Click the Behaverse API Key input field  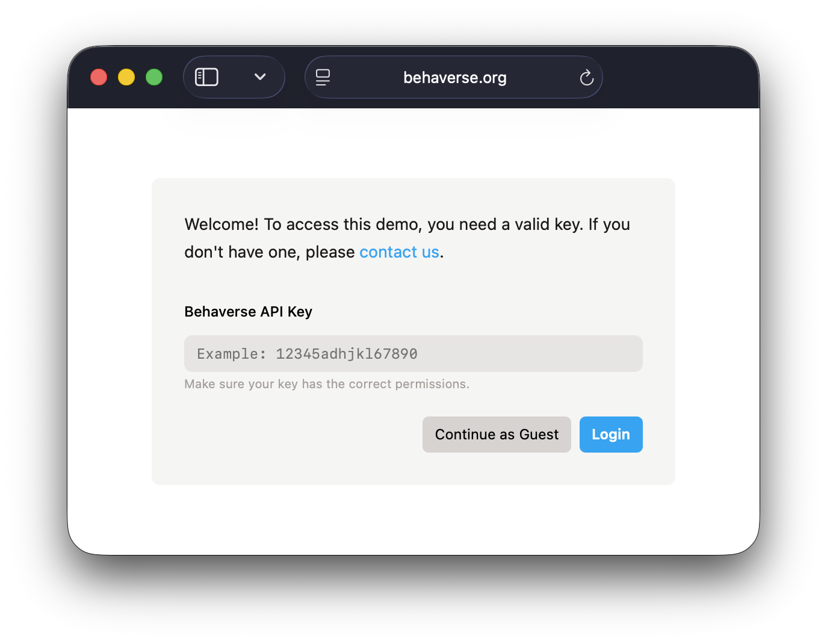[x=413, y=353]
